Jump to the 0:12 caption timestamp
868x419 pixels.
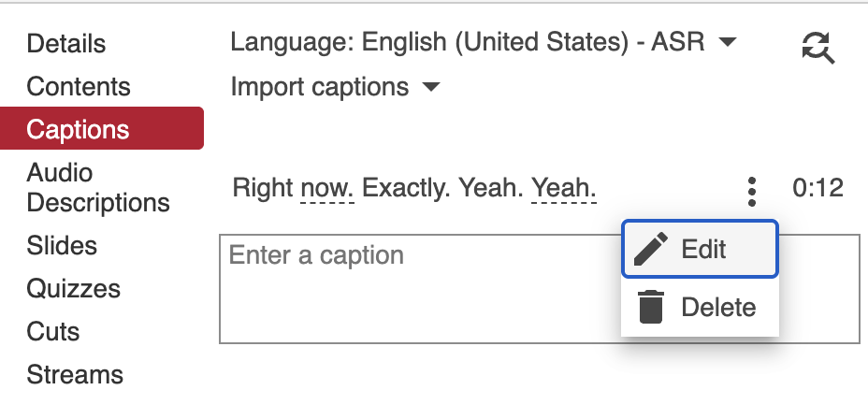[817, 189]
